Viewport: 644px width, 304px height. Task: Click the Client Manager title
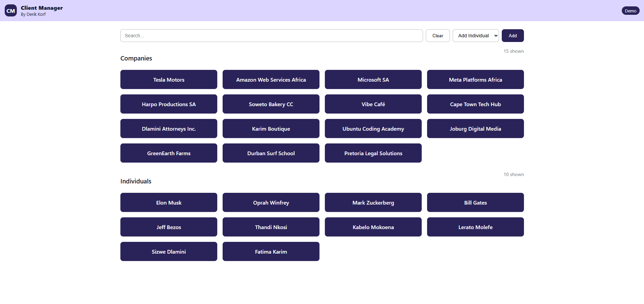[42, 8]
